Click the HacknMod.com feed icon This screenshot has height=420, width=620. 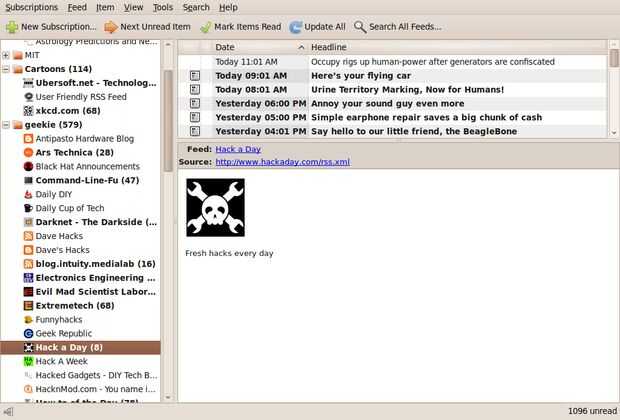(x=28, y=389)
